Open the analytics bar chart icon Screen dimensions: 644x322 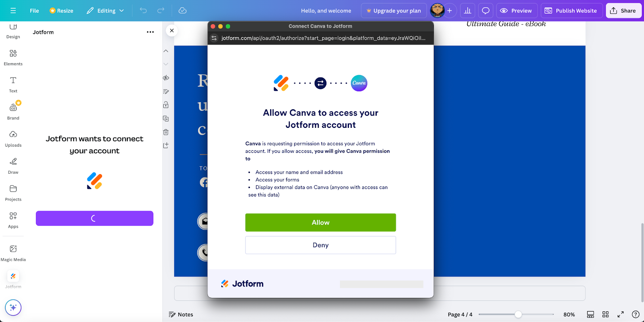[x=468, y=10]
